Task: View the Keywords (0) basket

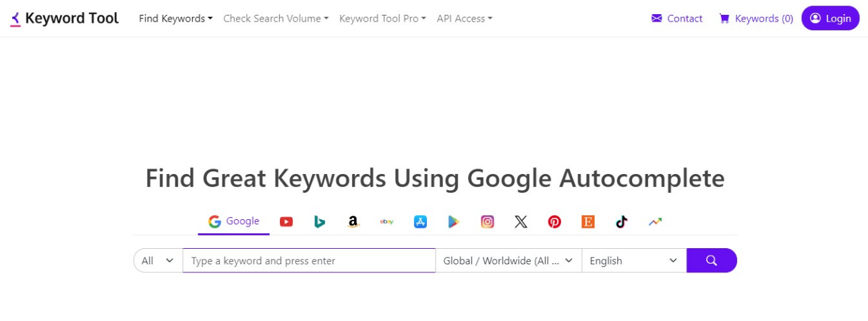Action: (x=756, y=18)
